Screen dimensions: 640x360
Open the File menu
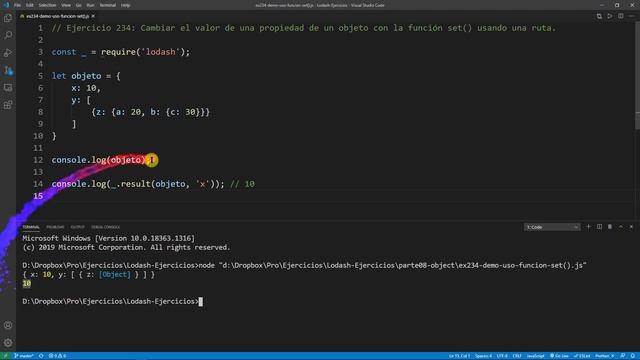pos(17,5)
